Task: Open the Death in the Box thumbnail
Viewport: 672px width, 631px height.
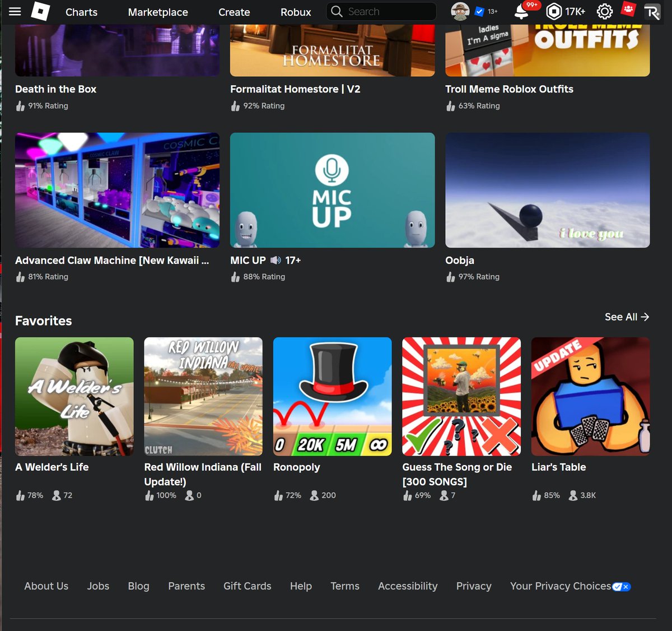Action: [117, 49]
